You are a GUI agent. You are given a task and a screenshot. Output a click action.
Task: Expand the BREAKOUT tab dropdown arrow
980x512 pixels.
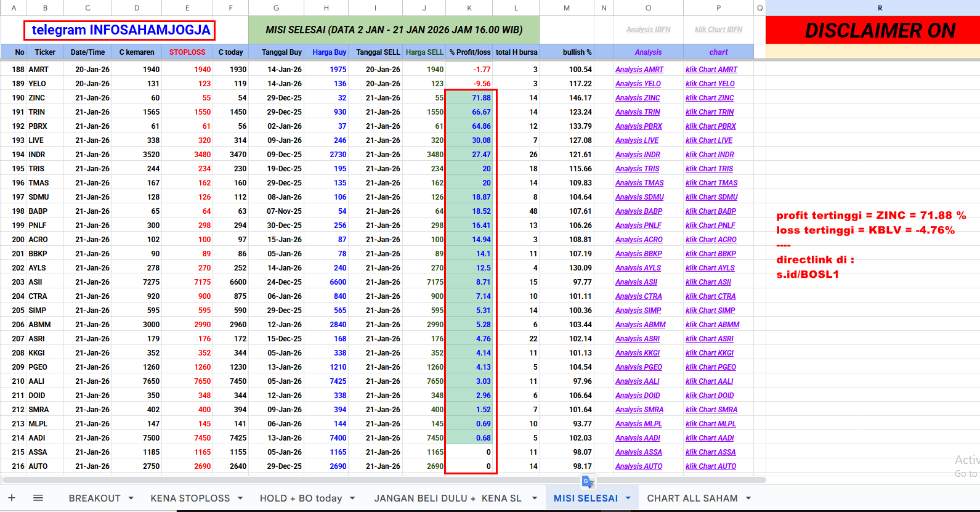[131, 498]
